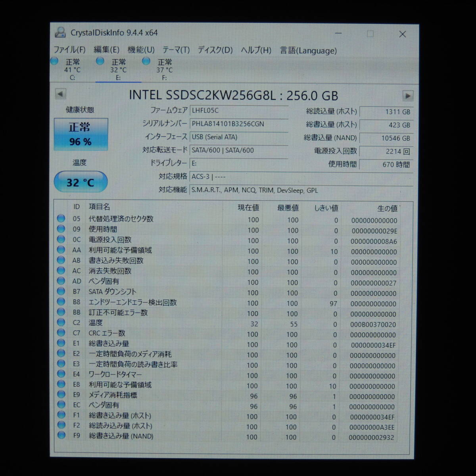The width and height of the screenshot is (476, 476).
Task: Select the 対応機能 field listing S.M.A.R.T.
Action: tap(301, 190)
